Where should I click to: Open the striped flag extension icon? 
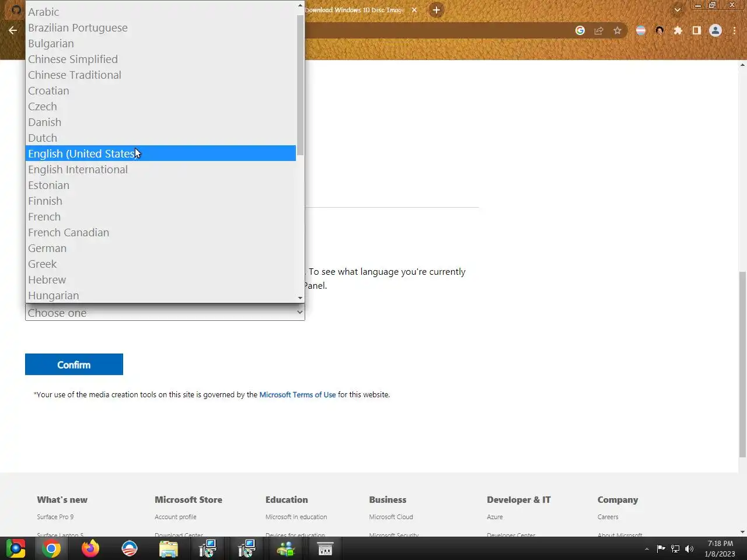coord(641,30)
